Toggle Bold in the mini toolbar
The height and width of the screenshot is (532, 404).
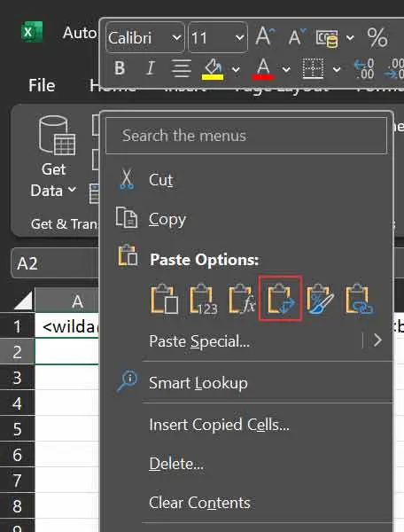[x=120, y=68]
